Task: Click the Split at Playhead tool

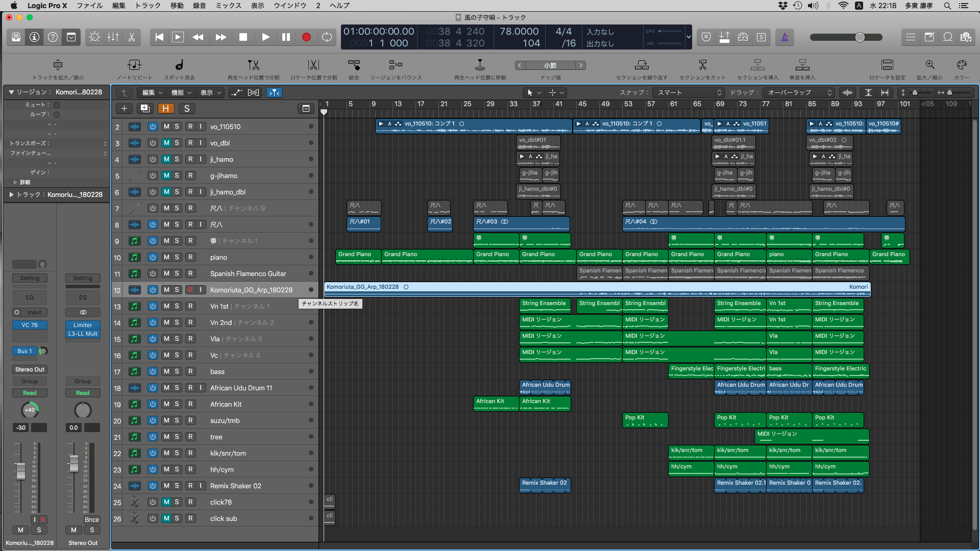Action: pyautogui.click(x=253, y=65)
